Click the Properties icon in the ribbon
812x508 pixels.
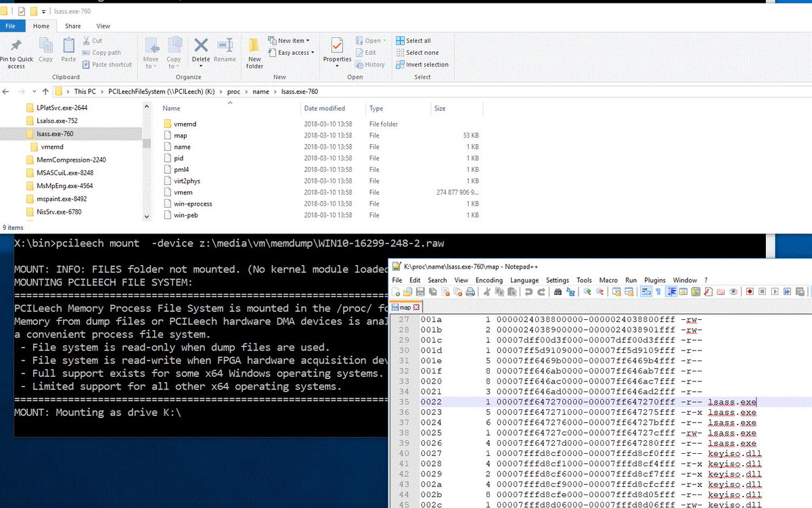pyautogui.click(x=336, y=45)
